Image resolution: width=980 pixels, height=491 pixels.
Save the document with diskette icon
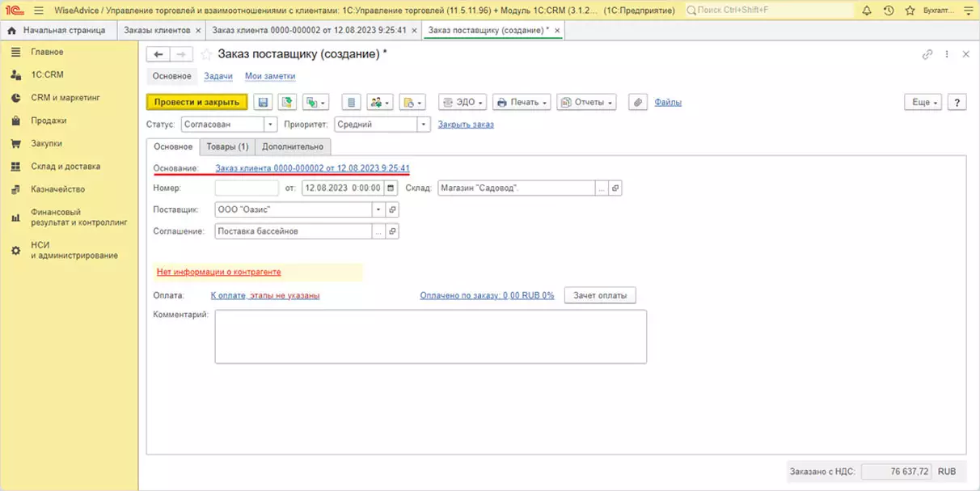[263, 102]
